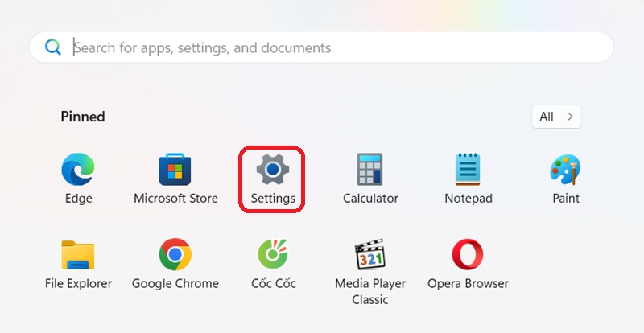The height and width of the screenshot is (333, 644).
Task: Launch Microsoft Store from pinned apps
Action: point(175,169)
